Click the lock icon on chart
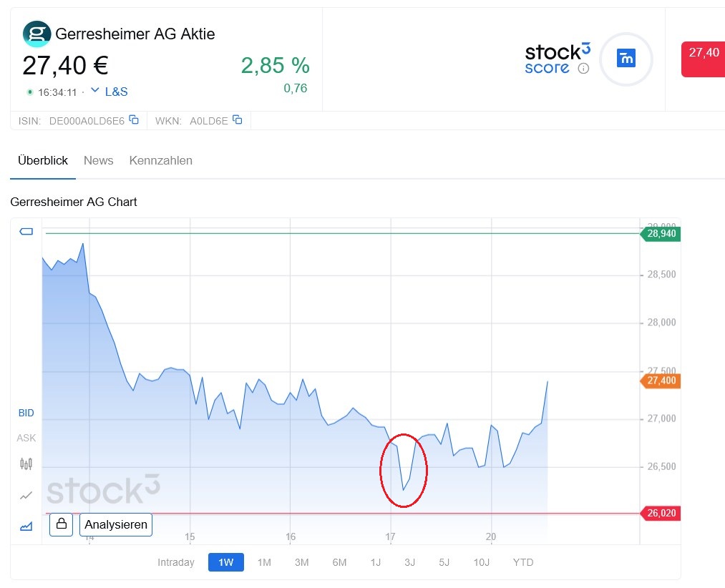 tap(61, 524)
